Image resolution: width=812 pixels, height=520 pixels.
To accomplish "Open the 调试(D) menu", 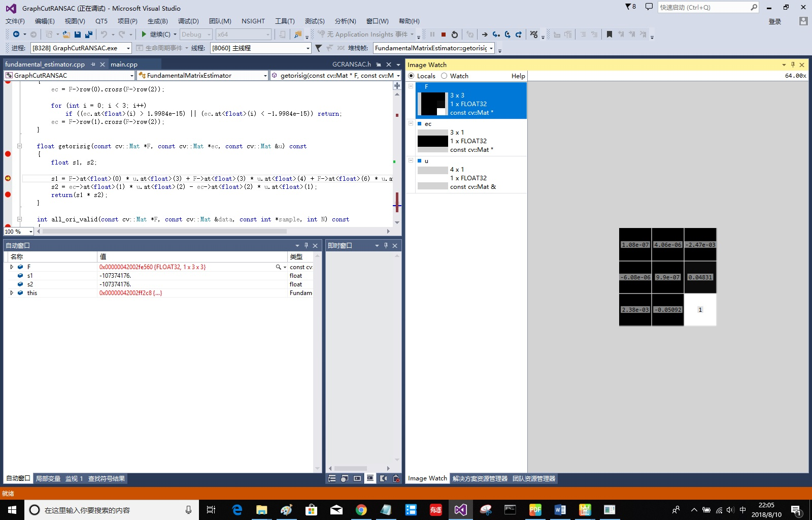I will [187, 21].
